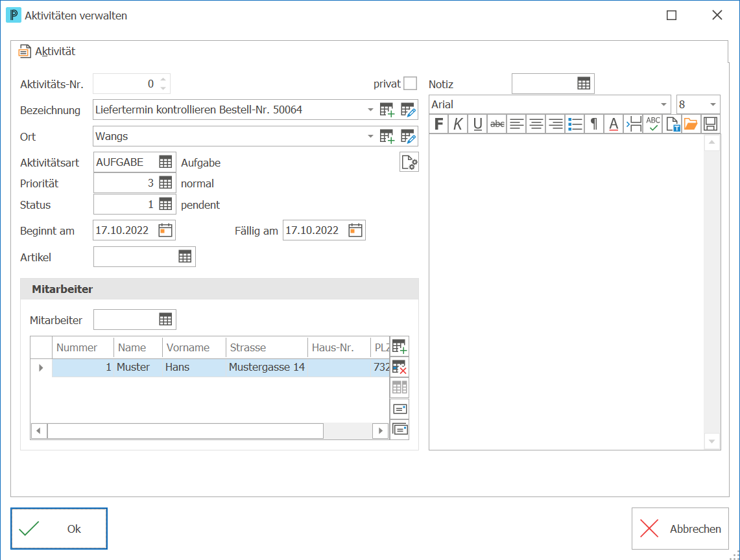Run spell check on note
Screen dimensions: 740x560
click(x=653, y=124)
